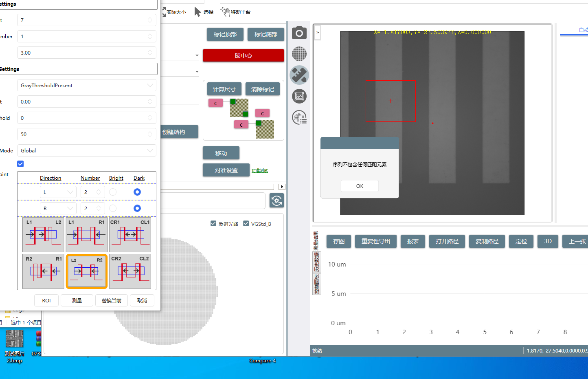This screenshot has height=379, width=588.
Task: Open the wafer grid map icon
Action: point(299,54)
